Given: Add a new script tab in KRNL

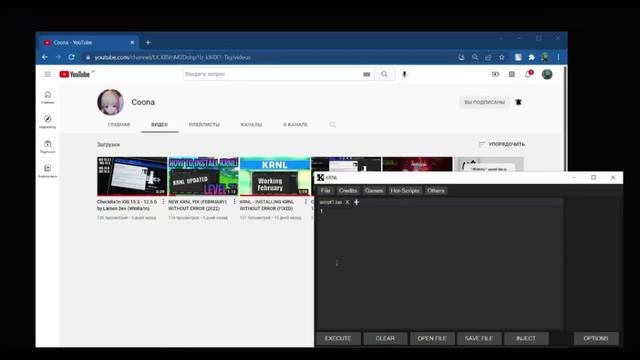Looking at the screenshot, I should (x=356, y=202).
